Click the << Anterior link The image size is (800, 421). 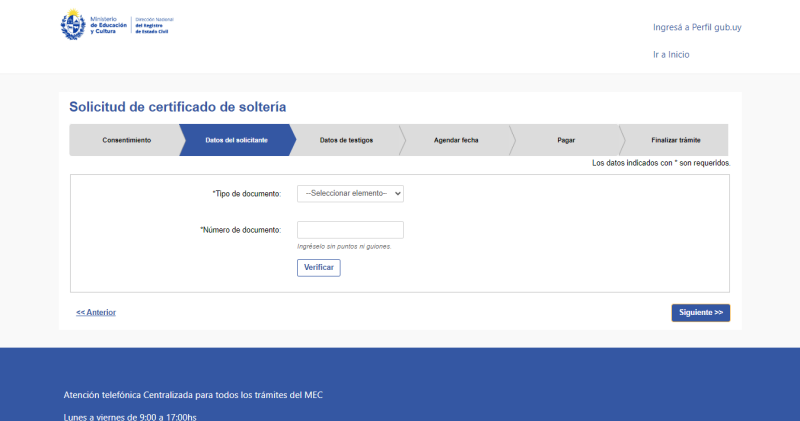click(x=96, y=312)
